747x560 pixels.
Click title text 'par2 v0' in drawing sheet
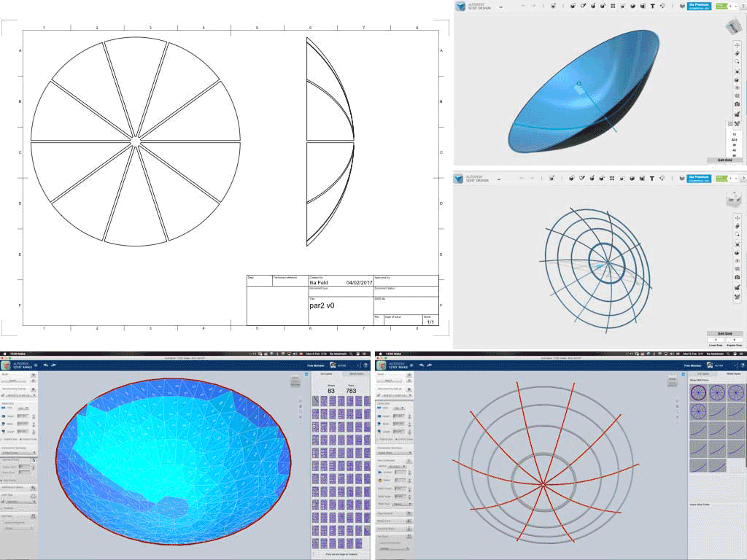[x=322, y=306]
